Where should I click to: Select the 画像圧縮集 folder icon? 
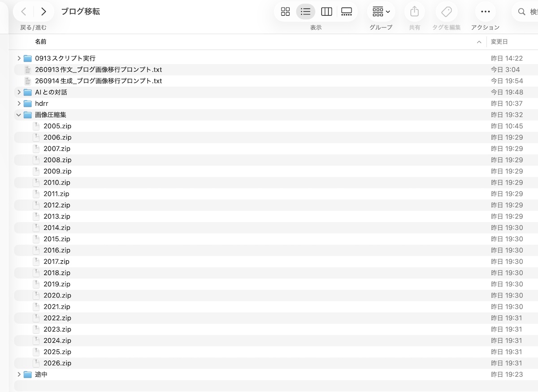pos(28,115)
